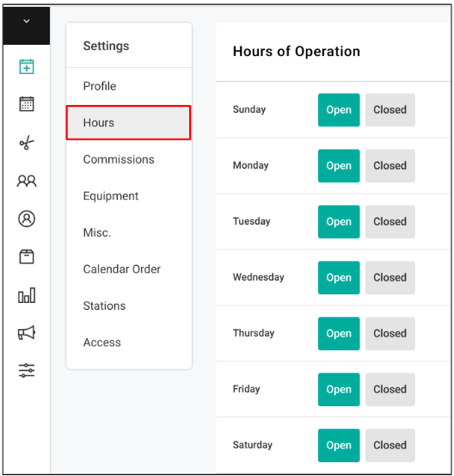The height and width of the screenshot is (476, 454).
Task: Open the bar chart reports icon
Action: coord(27,295)
